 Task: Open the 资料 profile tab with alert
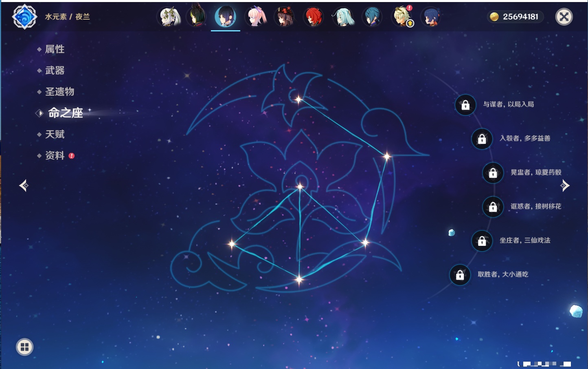click(x=55, y=155)
